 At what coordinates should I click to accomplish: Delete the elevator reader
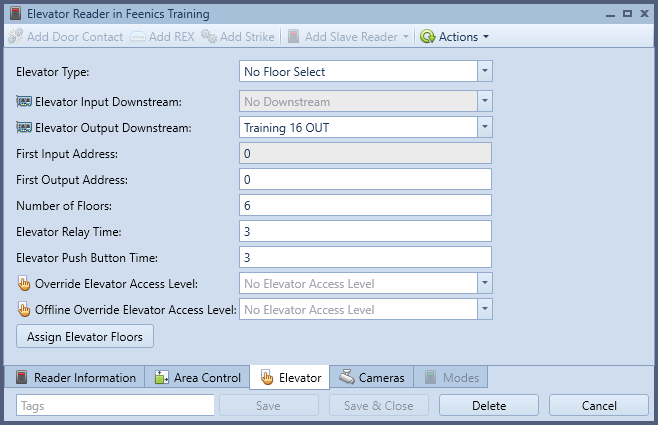point(489,405)
